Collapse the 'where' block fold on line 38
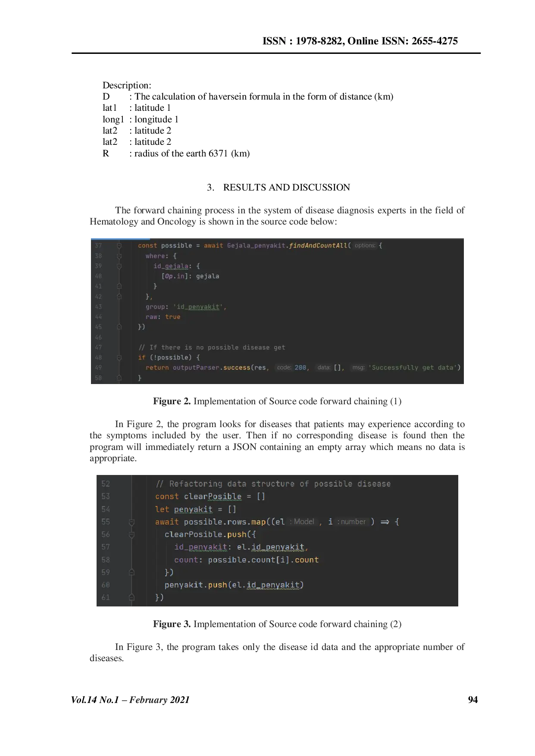Viewport: 535px width, 756px height. click(119, 256)
